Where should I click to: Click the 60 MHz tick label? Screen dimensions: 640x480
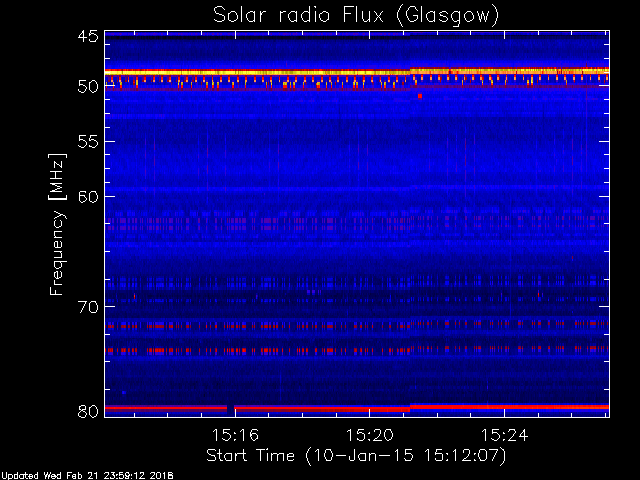click(x=87, y=196)
